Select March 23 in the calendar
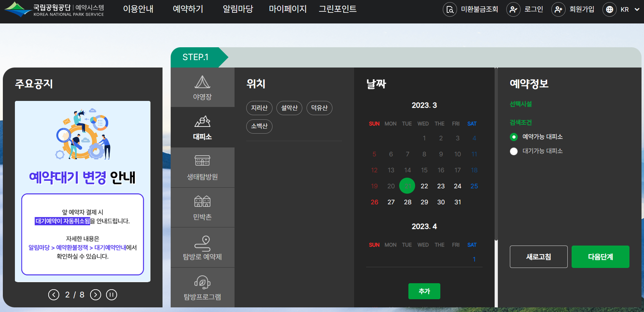The image size is (644, 312). pos(441,186)
